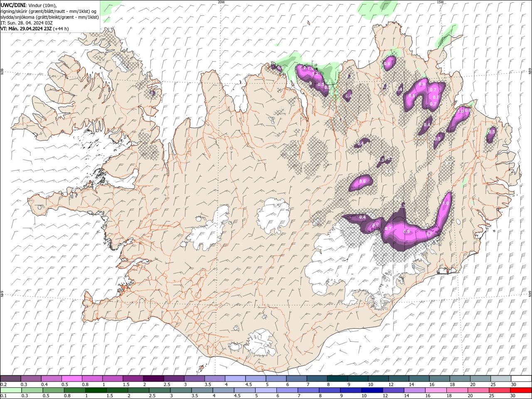Click the 15W longitude label on the map edge
Image resolution: width=532 pixels, height=399 pixels.
pyautogui.click(x=440, y=2)
